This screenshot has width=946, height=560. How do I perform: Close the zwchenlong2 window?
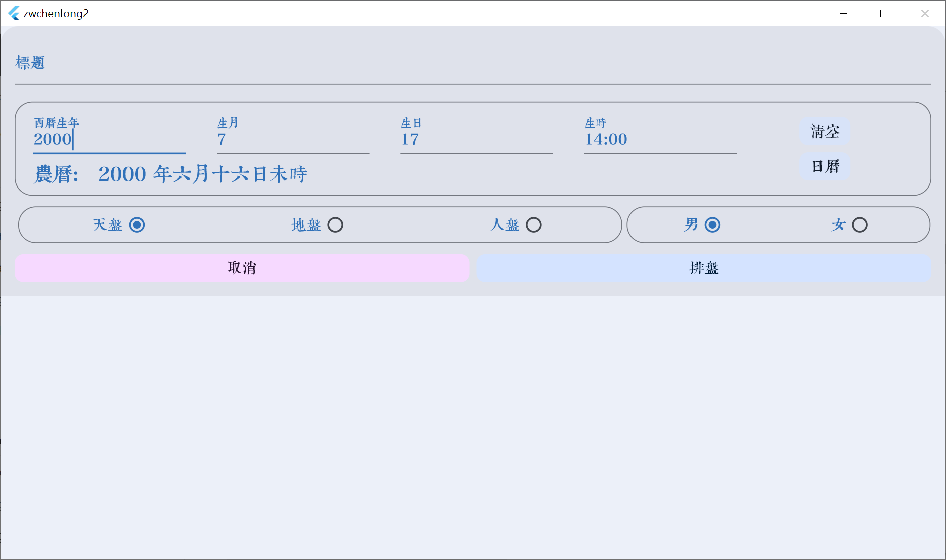pos(925,13)
